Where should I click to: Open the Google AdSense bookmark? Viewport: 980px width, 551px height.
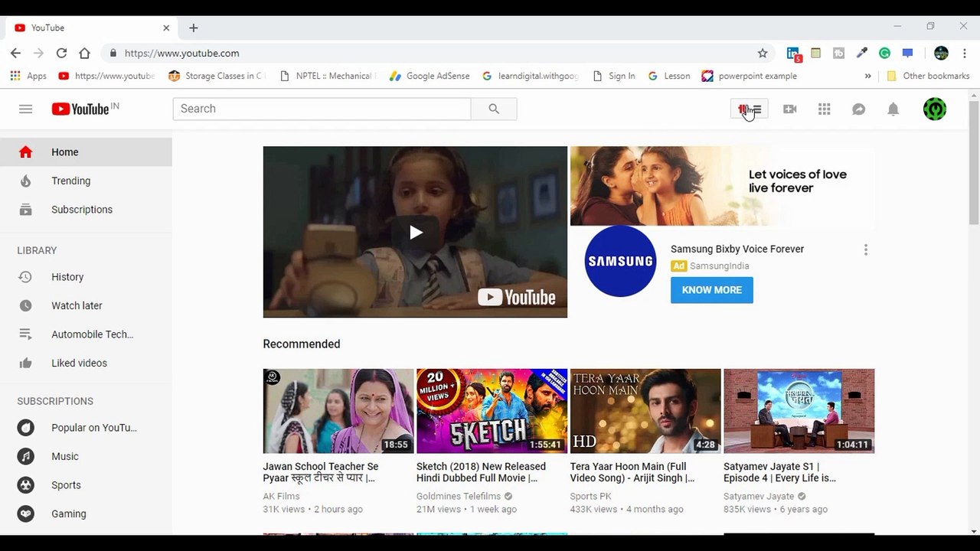click(430, 76)
